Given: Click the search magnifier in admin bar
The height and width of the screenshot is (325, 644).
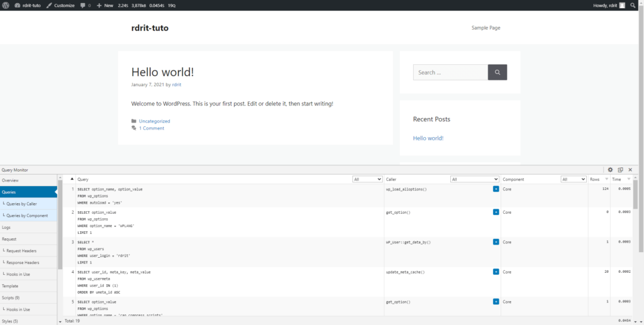Looking at the screenshot, I should coord(633,5).
